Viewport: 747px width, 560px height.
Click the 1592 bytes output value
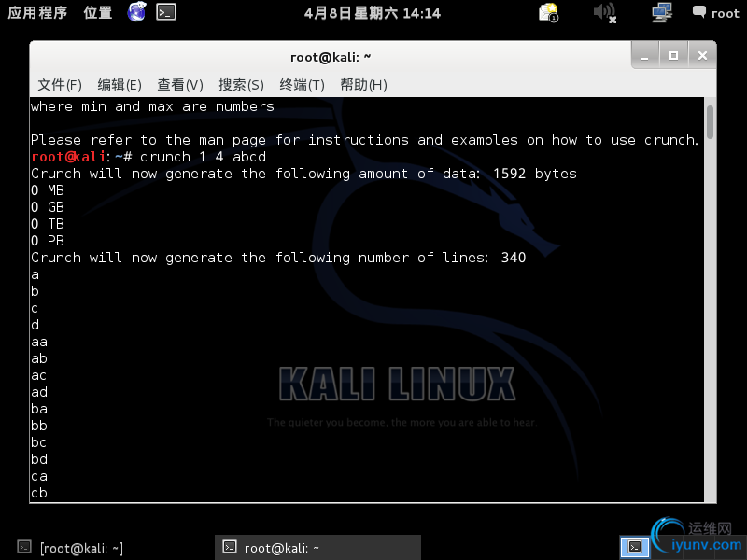coord(534,174)
